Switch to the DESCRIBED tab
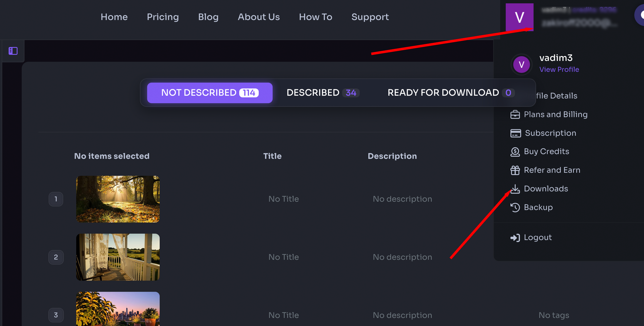The image size is (644, 326). click(x=322, y=93)
